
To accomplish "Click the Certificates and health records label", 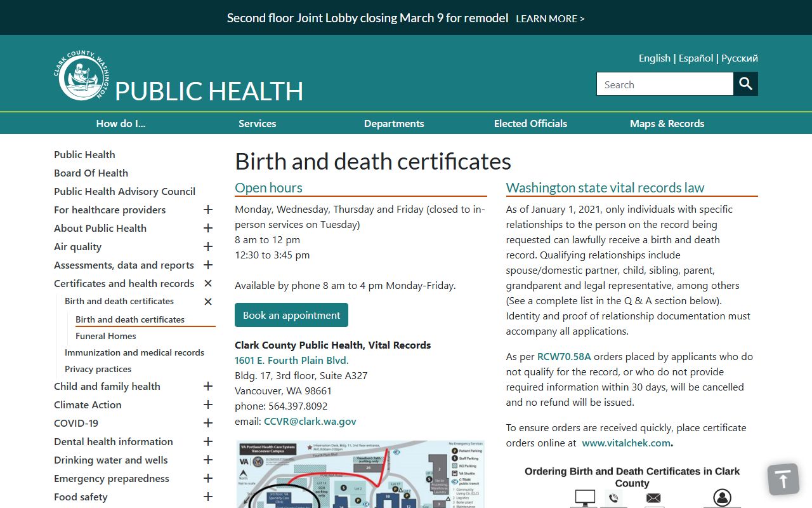I will [124, 283].
